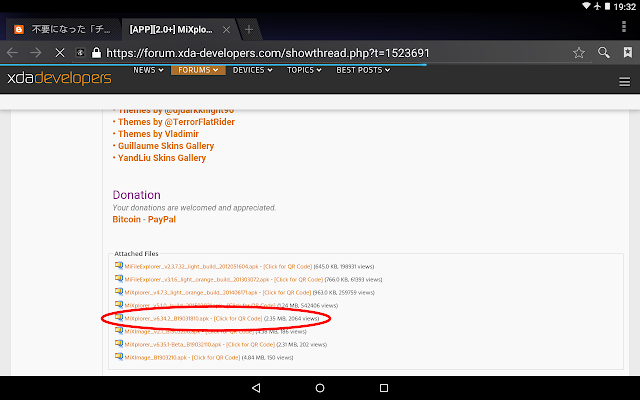This screenshot has height=400, width=640.
Task: Click the Attached Files label
Action: coord(136,253)
